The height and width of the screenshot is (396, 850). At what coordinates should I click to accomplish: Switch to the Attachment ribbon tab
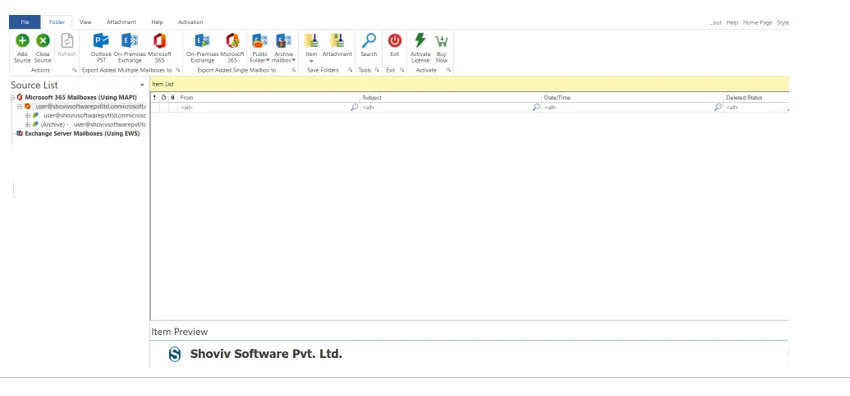click(121, 22)
